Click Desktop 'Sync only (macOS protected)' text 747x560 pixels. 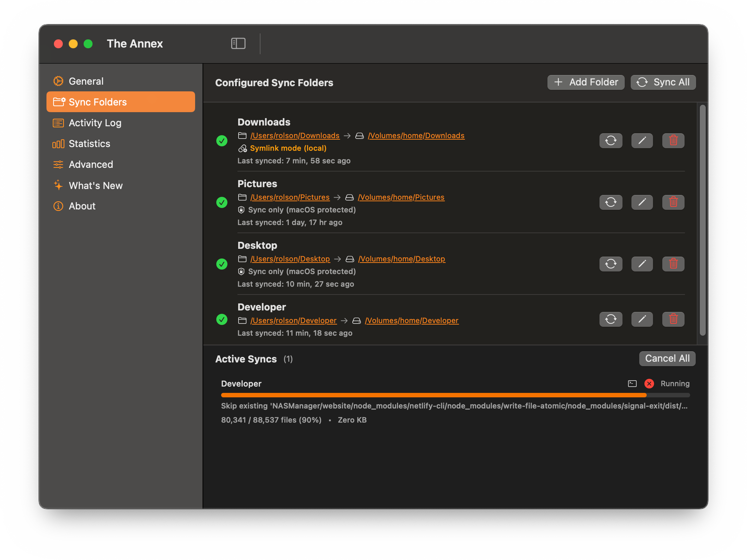[302, 271]
